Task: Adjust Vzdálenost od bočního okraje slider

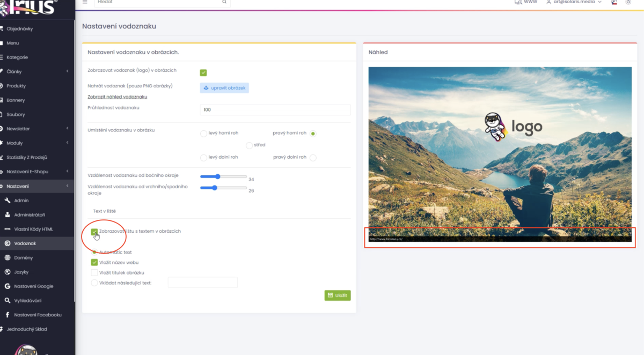Action: [x=223, y=176]
